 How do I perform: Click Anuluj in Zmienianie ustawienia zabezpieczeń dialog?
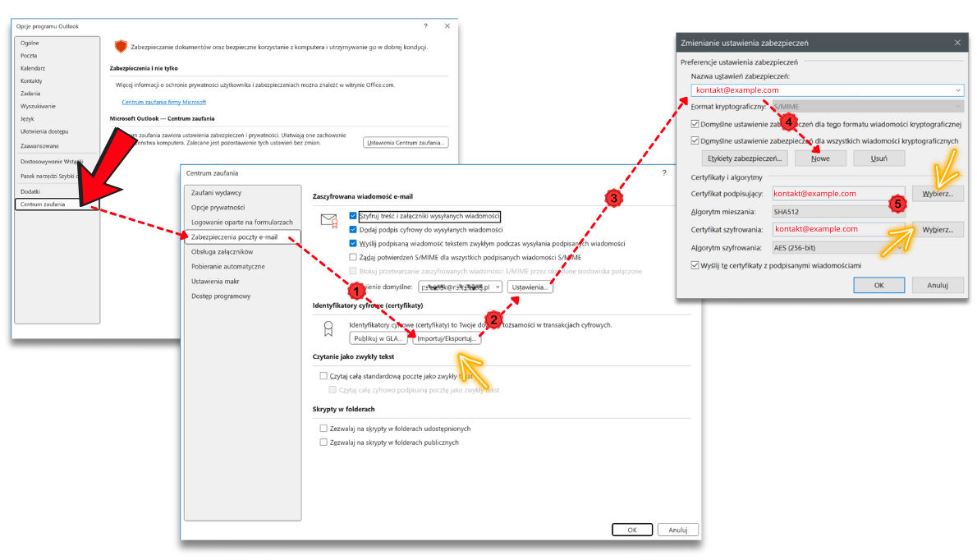[937, 285]
